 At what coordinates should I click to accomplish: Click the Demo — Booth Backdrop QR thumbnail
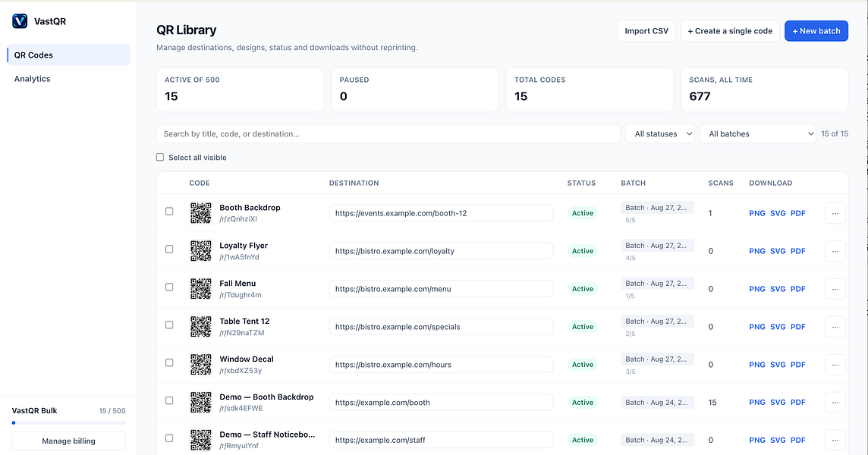click(x=201, y=403)
